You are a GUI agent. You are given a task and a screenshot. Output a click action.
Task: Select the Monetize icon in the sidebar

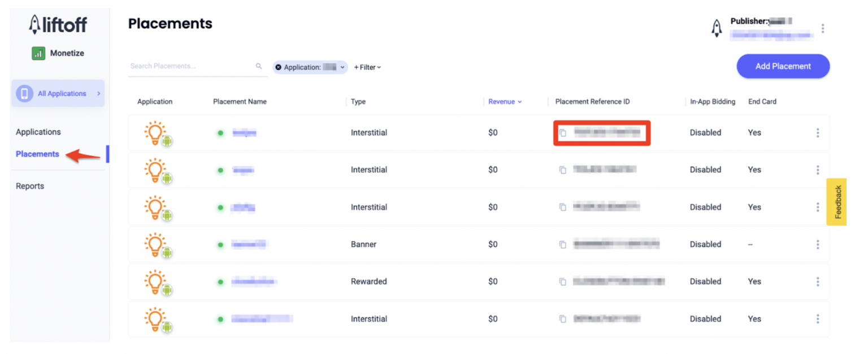pyautogui.click(x=38, y=53)
